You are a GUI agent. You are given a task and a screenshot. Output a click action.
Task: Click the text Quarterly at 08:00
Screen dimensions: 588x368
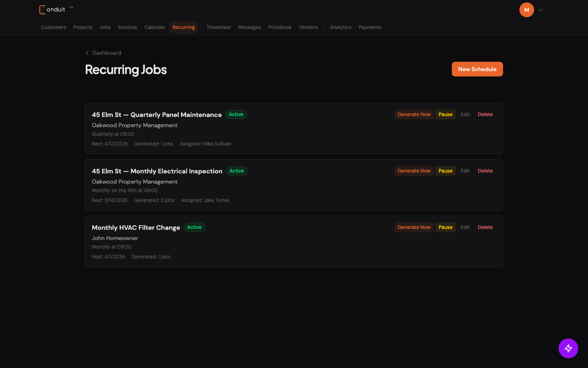tap(113, 134)
